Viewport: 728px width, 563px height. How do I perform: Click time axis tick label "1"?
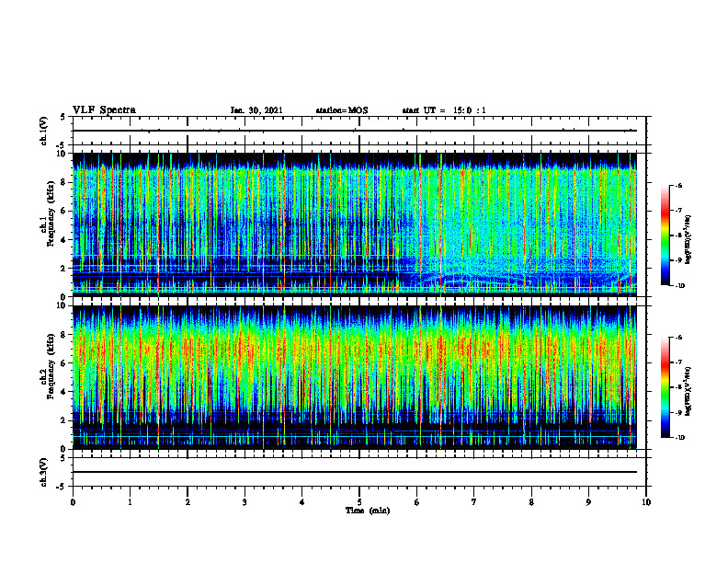[x=130, y=502]
